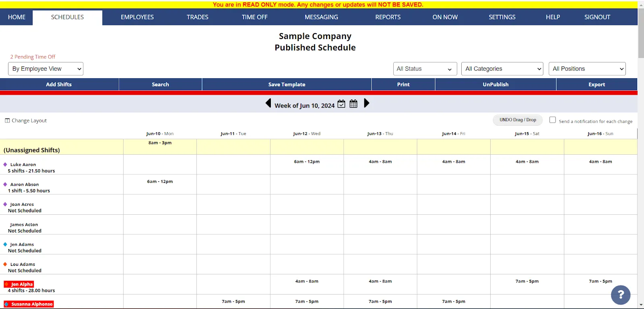Click the Change Layout icon
This screenshot has width=644, height=309.
tap(7, 120)
